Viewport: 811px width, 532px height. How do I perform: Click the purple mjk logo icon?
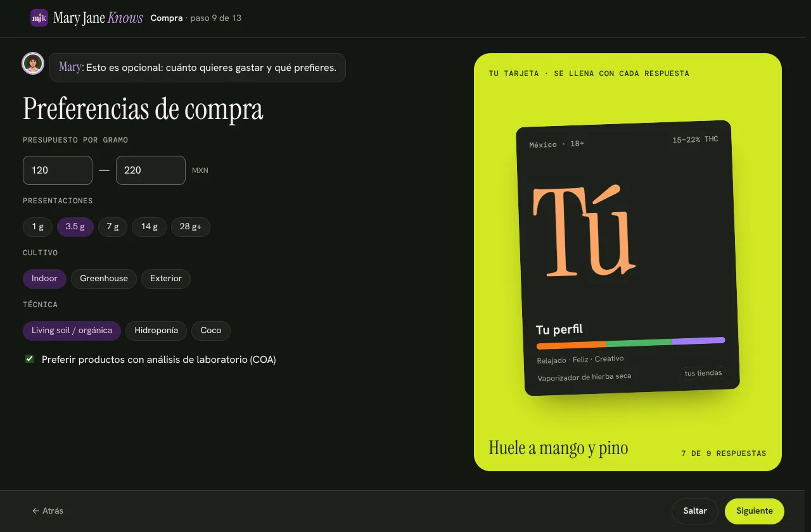point(39,18)
